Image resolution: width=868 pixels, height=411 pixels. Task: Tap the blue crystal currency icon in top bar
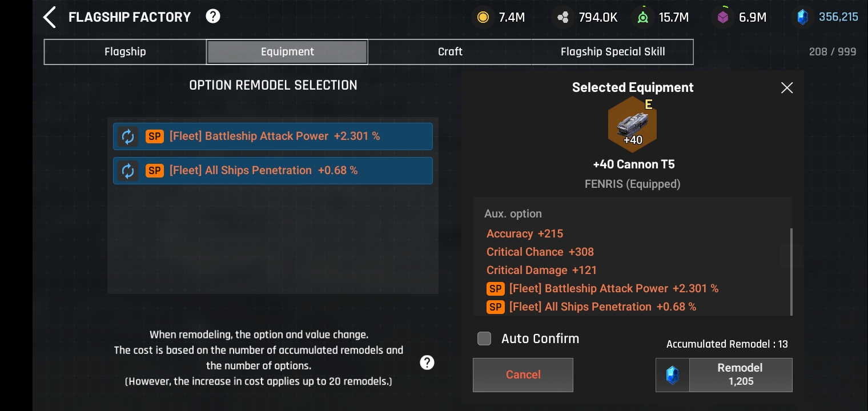[x=803, y=17]
